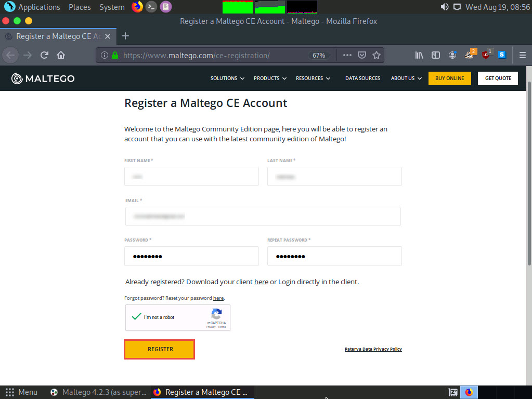This screenshot has width=532, height=399.
Task: Expand the About Us dropdown
Action: (x=406, y=78)
